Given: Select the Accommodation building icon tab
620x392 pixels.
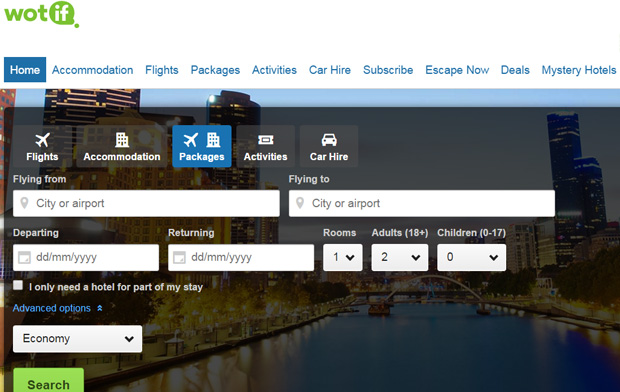Looking at the screenshot, I should (x=122, y=146).
